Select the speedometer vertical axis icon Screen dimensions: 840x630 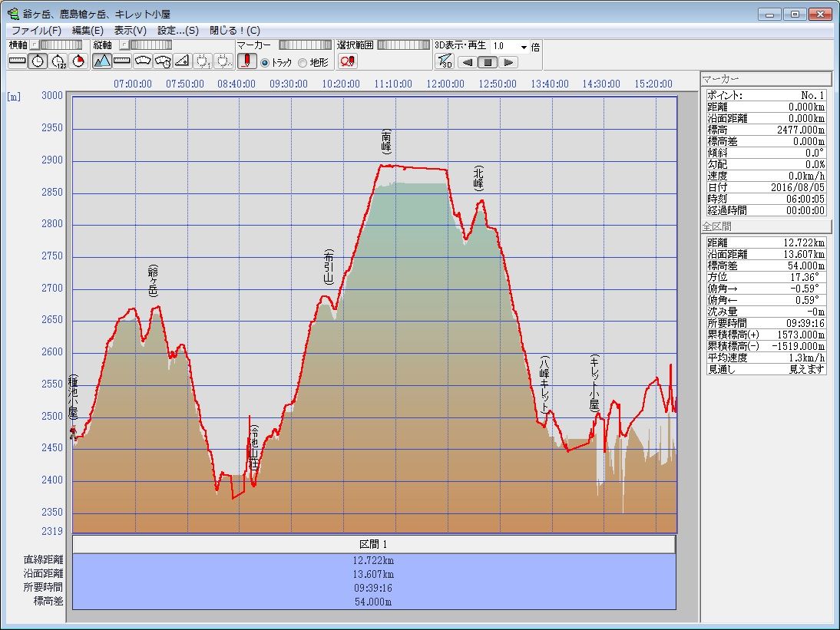(143, 61)
